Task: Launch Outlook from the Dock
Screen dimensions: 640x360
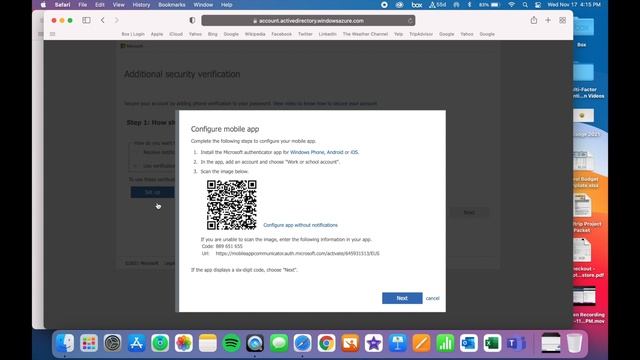Action: (x=469, y=343)
